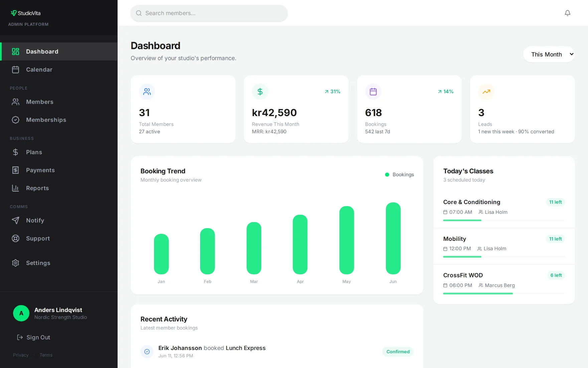Viewport: 588px width, 368px height.
Task: Click the green Bookings legend dot
Action: [387, 175]
